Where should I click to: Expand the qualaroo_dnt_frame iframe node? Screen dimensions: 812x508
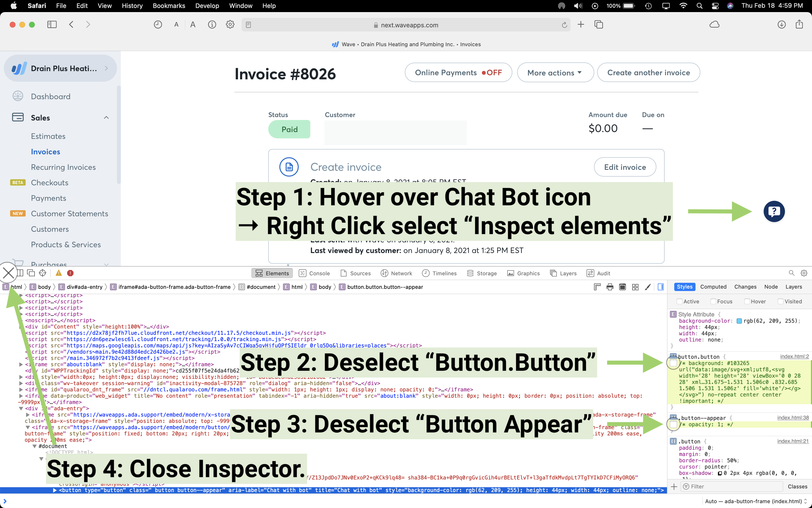click(x=21, y=390)
